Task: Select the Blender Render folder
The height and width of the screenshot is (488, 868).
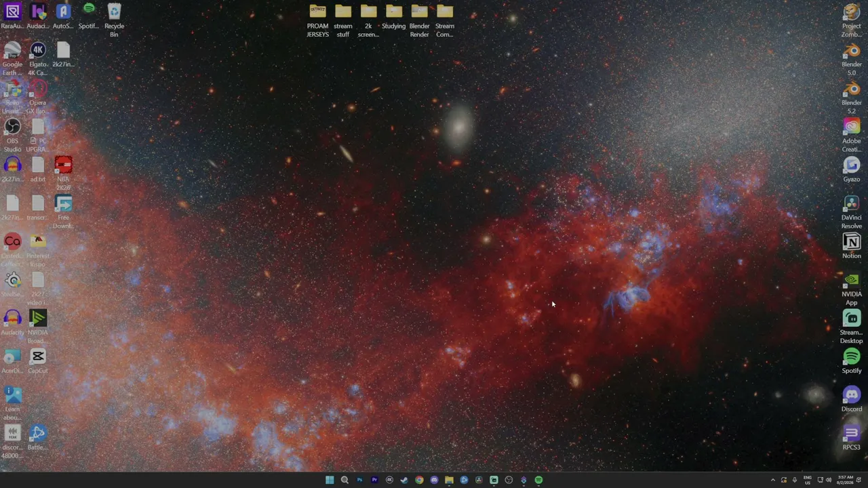Action: point(419,20)
